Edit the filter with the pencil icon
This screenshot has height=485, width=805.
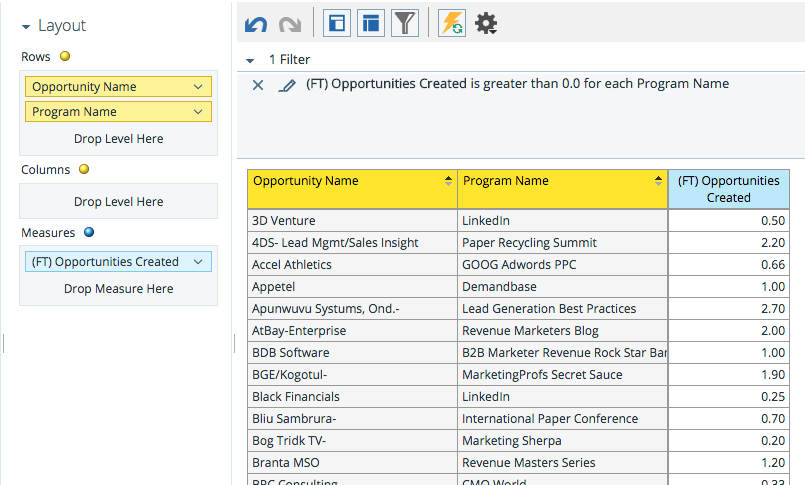[x=287, y=85]
